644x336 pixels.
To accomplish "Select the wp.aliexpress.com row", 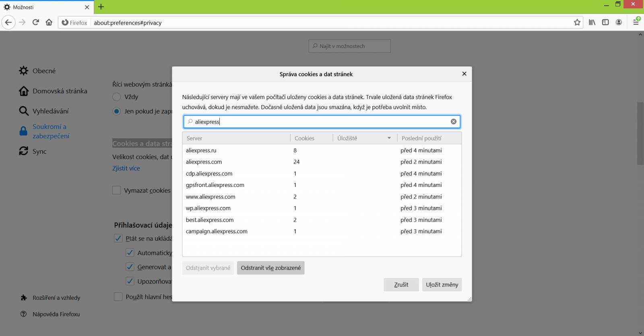I will click(322, 208).
